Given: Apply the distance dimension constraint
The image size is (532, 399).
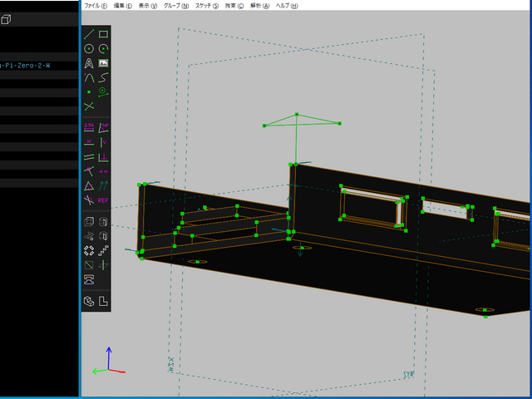Looking at the screenshot, I should [x=89, y=127].
